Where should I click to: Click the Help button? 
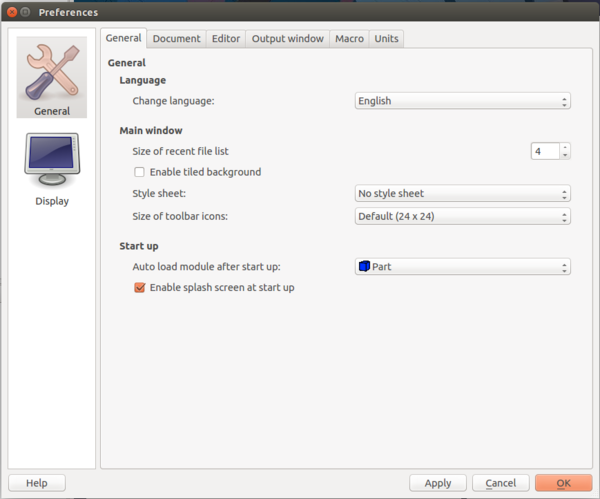[37, 483]
